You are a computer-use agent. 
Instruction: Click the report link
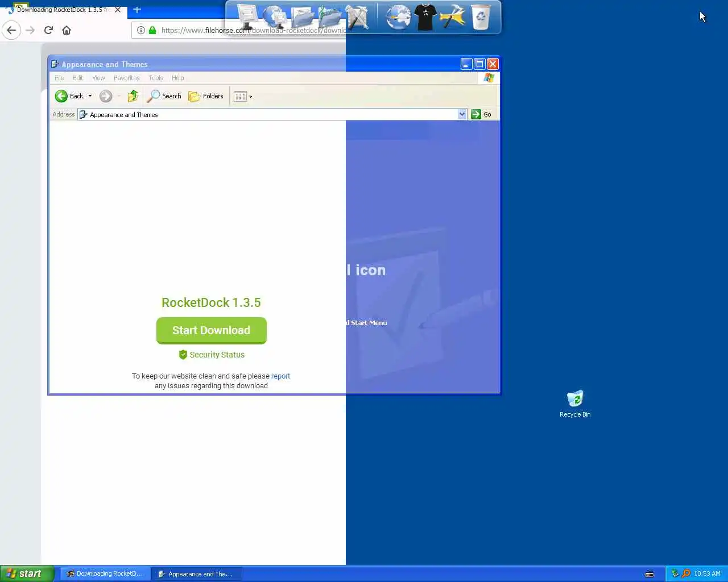coord(280,376)
